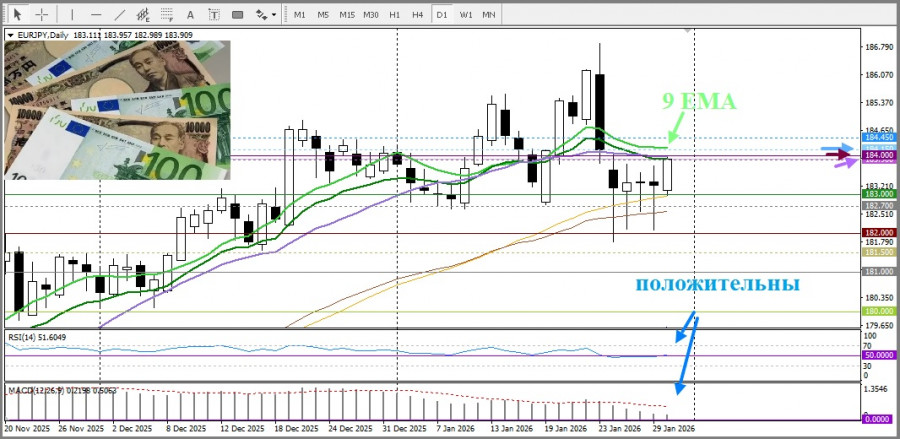Toggle the H4 timeframe
This screenshot has height=439, width=900.
(x=418, y=15)
